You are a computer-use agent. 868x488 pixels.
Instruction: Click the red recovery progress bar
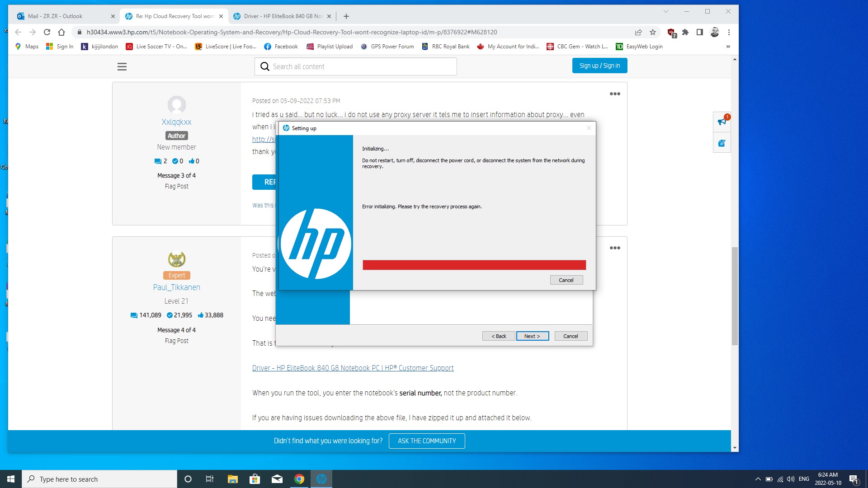click(x=473, y=265)
